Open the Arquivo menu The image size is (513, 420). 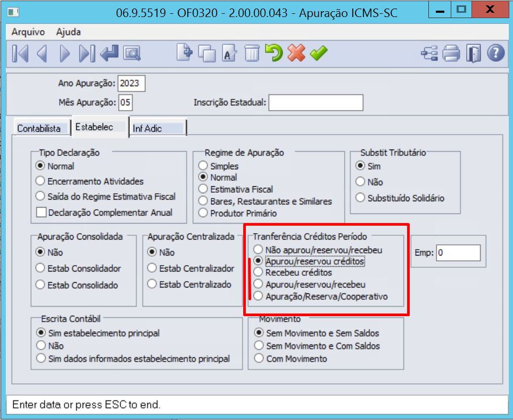(x=28, y=31)
